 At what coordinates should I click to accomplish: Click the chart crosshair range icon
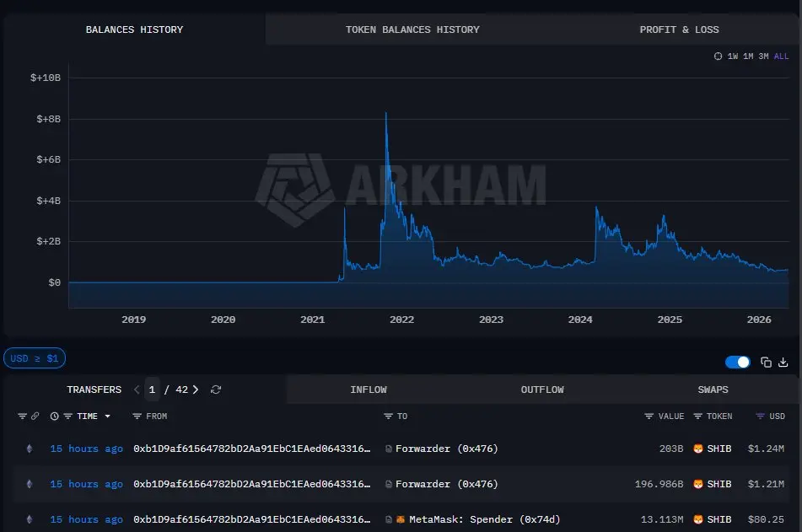pos(719,56)
